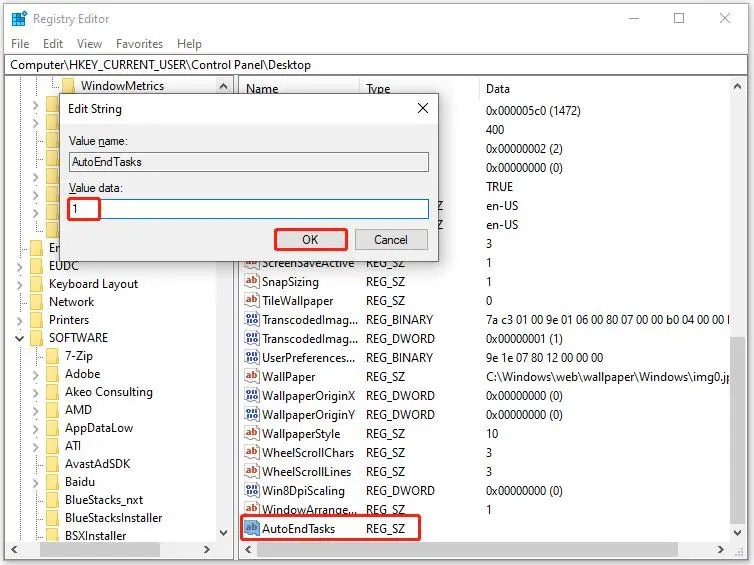Click the AMD folder icon

click(53, 410)
